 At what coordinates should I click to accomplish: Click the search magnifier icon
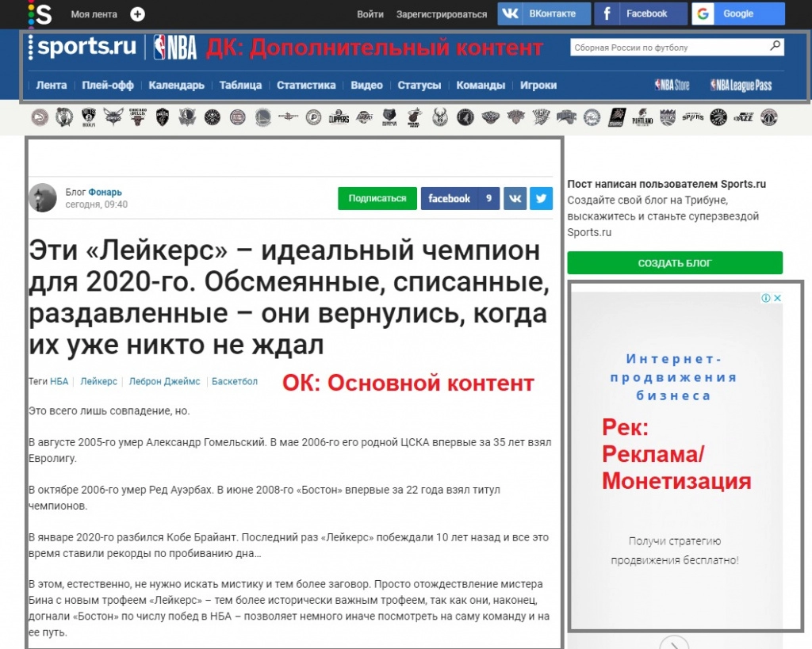click(776, 46)
